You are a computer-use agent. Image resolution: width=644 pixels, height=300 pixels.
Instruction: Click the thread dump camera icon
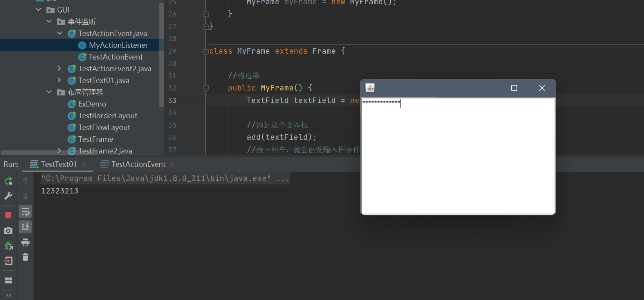click(x=8, y=230)
